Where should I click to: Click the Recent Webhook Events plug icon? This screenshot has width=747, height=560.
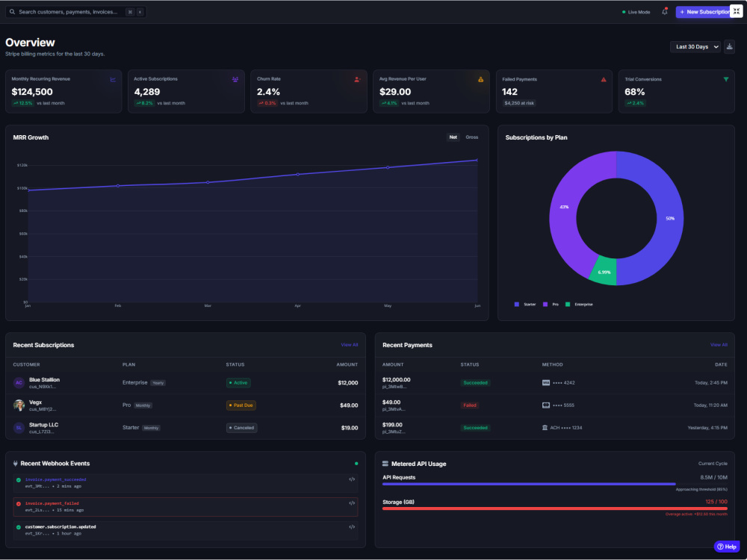tap(15, 464)
